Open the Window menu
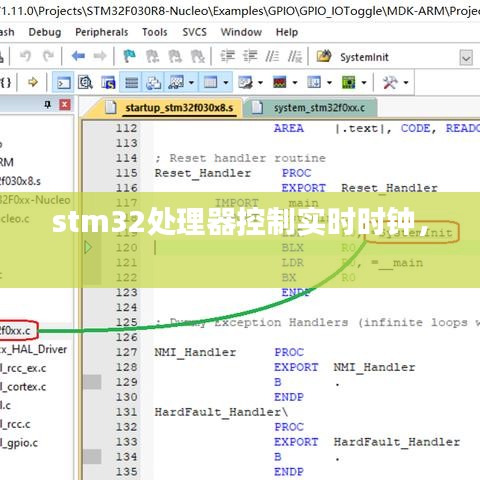Image resolution: width=480 pixels, height=480 pixels. click(x=241, y=32)
